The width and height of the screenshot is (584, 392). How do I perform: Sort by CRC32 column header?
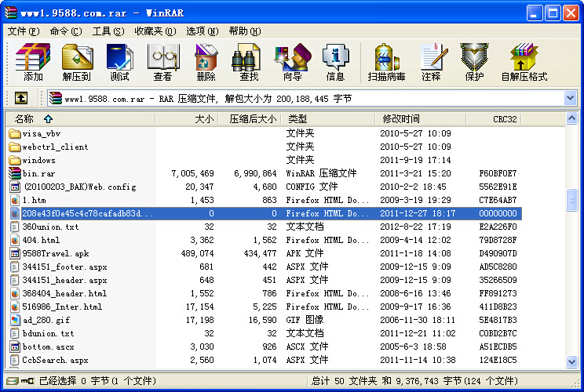pyautogui.click(x=494, y=119)
